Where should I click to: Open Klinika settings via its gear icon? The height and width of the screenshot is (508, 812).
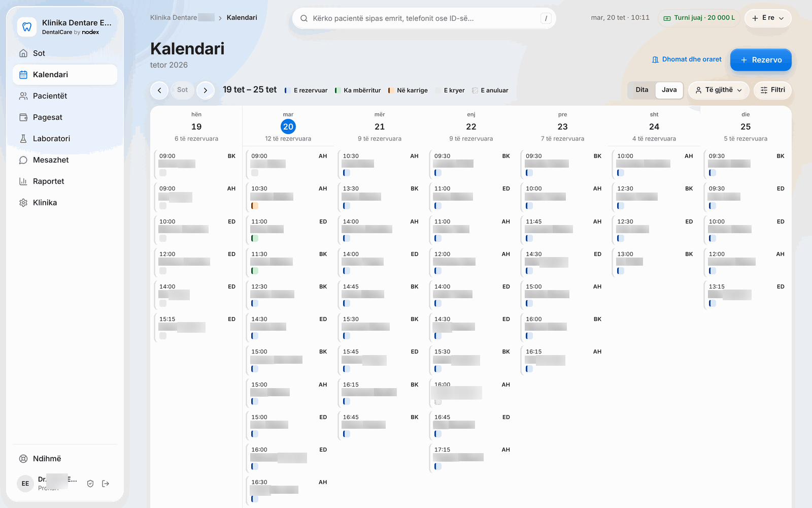(x=23, y=203)
